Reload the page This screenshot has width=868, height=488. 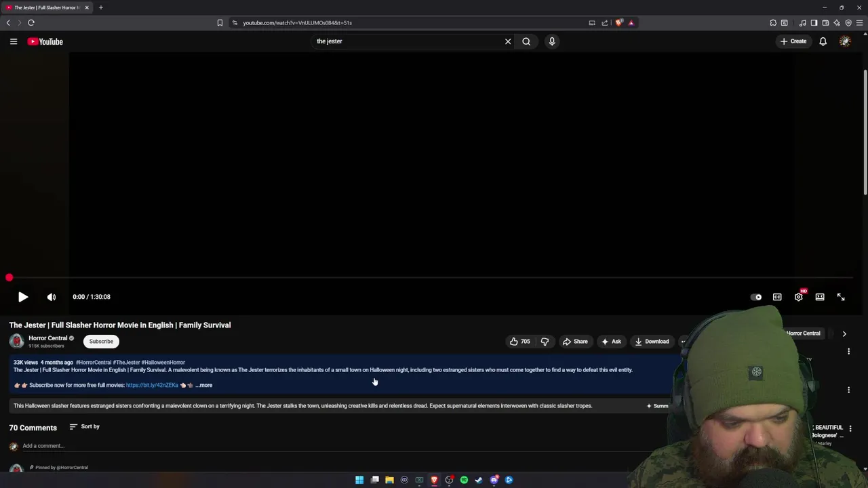coord(31,22)
